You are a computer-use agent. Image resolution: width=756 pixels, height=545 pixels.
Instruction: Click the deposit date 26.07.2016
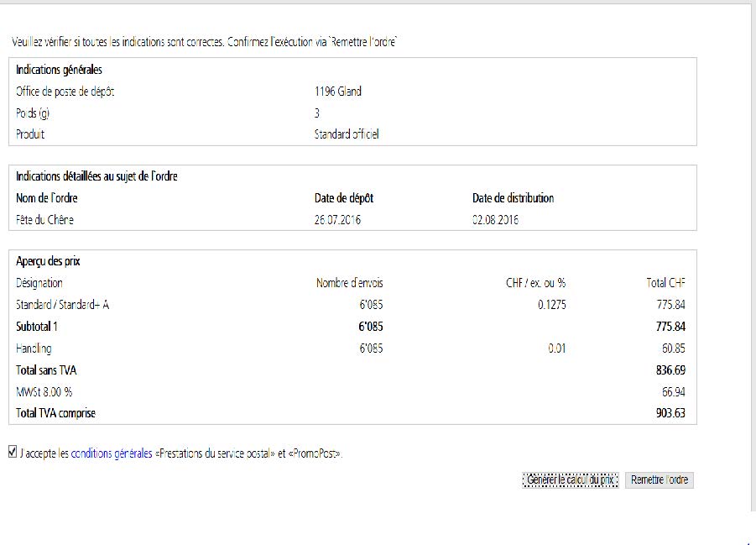point(337,220)
